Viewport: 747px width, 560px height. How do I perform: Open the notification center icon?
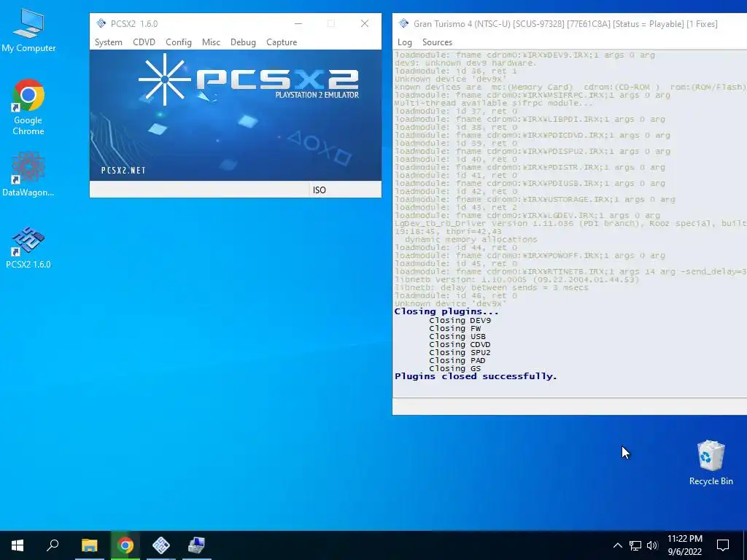tap(723, 545)
